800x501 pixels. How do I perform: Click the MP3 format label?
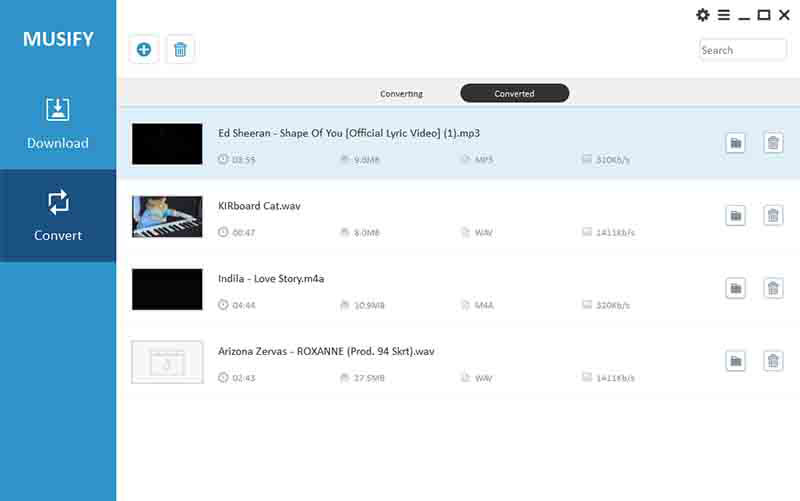coord(484,160)
